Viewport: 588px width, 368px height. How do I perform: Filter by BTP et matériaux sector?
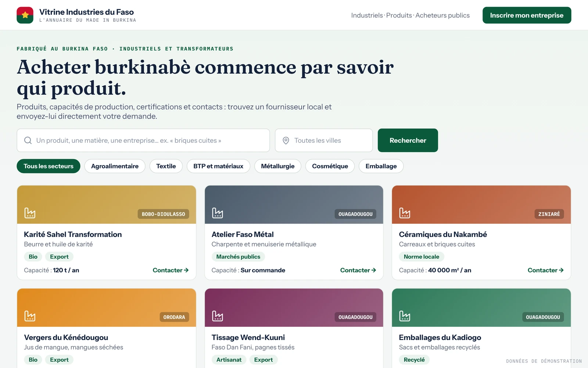[x=218, y=166]
